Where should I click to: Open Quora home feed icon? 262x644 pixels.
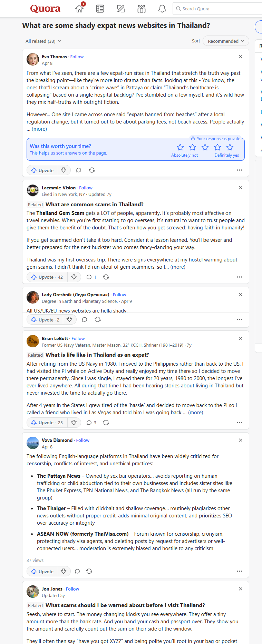point(80,9)
